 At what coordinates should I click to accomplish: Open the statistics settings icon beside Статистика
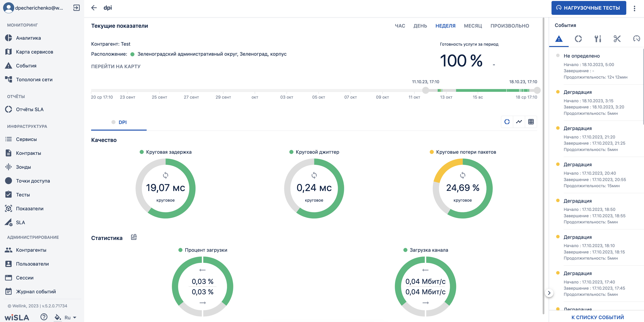click(134, 237)
